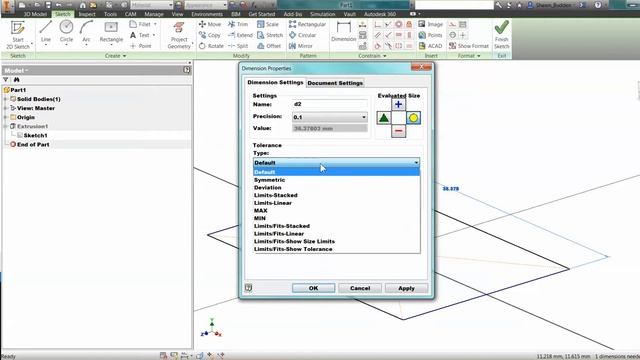Insert ACAD file
Viewport: 640px width, 360px height.
point(430,46)
